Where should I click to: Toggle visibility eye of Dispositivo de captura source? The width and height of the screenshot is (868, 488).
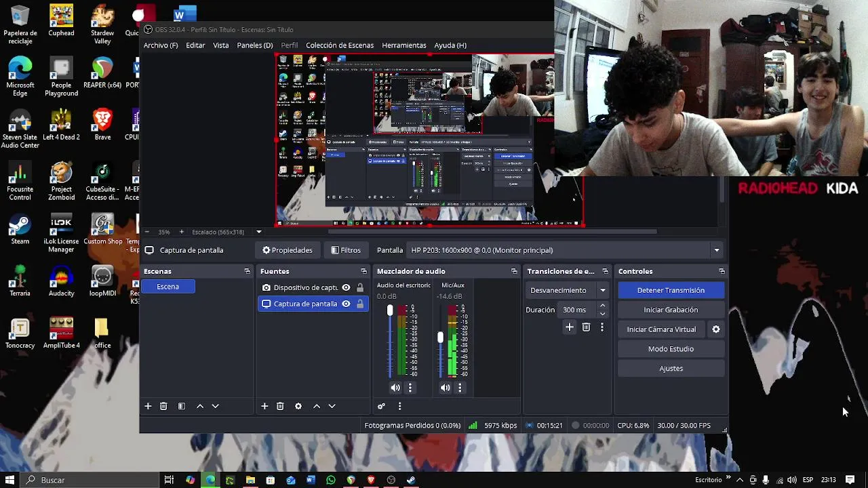point(346,288)
